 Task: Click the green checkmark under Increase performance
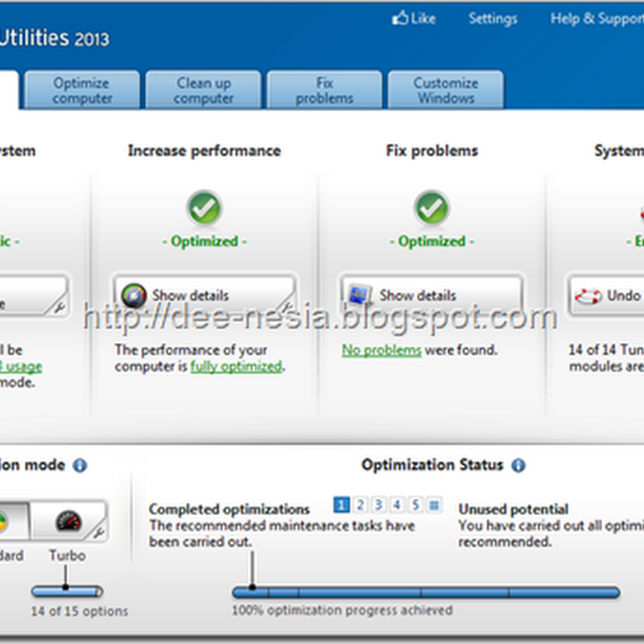click(x=204, y=207)
